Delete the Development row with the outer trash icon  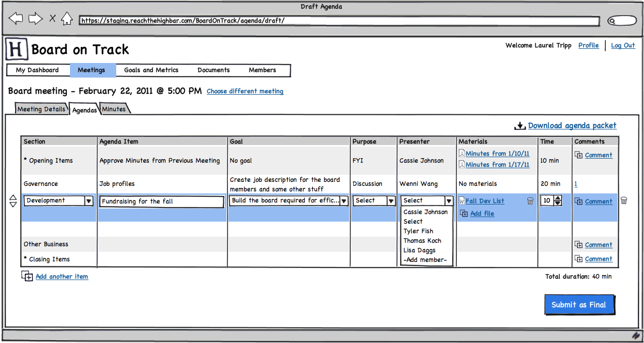click(624, 200)
